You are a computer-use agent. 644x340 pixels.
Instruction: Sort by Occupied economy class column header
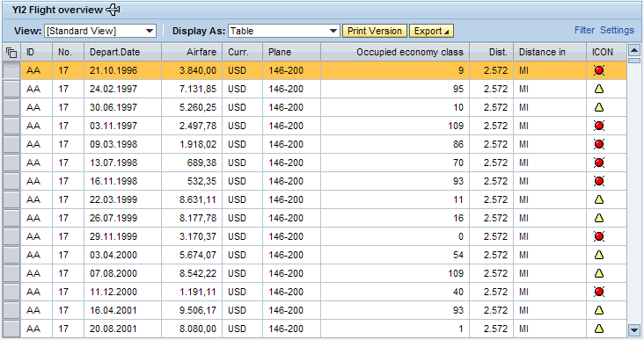pos(395,52)
